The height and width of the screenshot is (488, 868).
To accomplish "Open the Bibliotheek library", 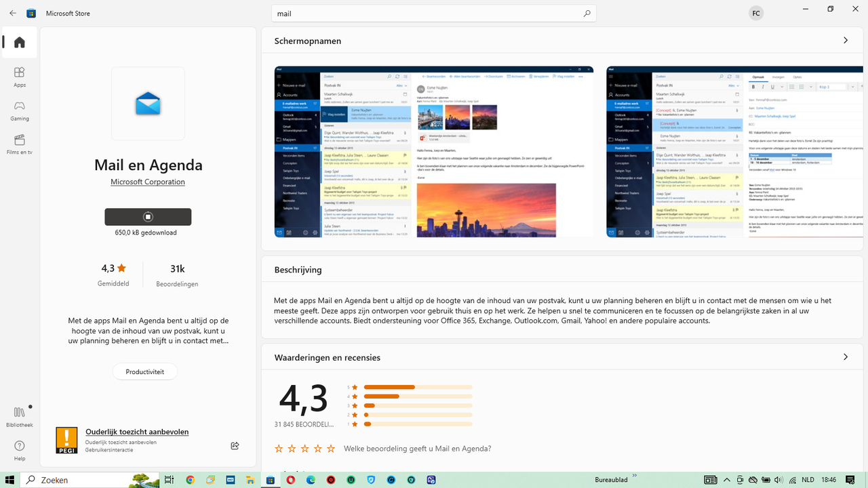I will click(20, 417).
